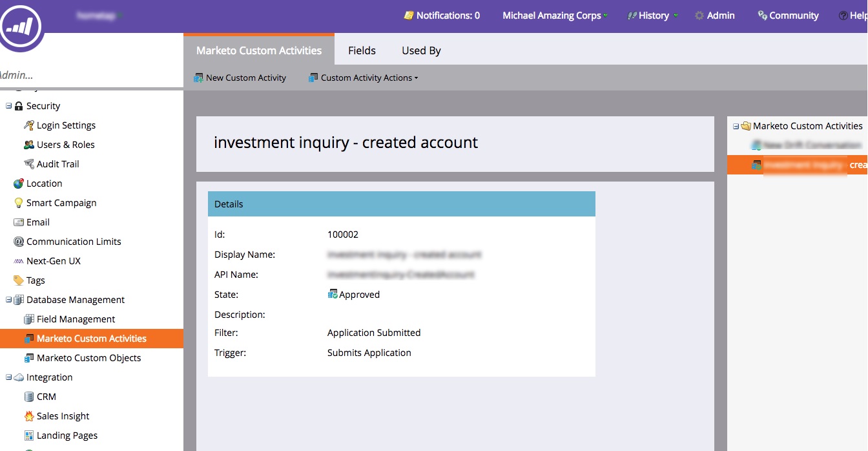Click the Integration cloud icon
Viewport: 868px width, 451px height.
pyautogui.click(x=19, y=377)
